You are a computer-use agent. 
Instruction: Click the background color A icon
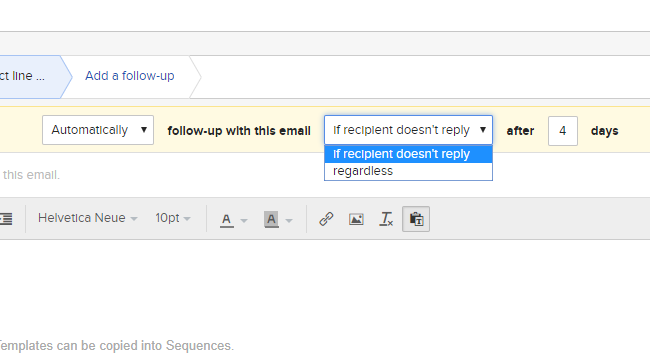tap(271, 219)
